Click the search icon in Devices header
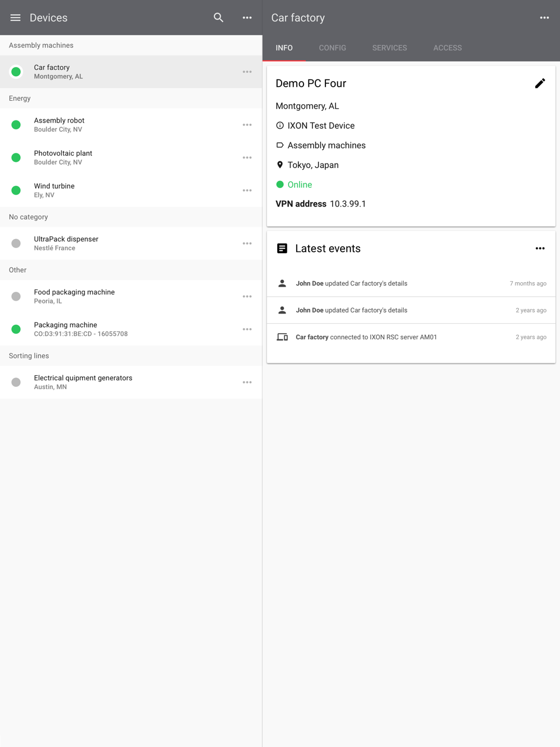The image size is (560, 747). coord(218,18)
